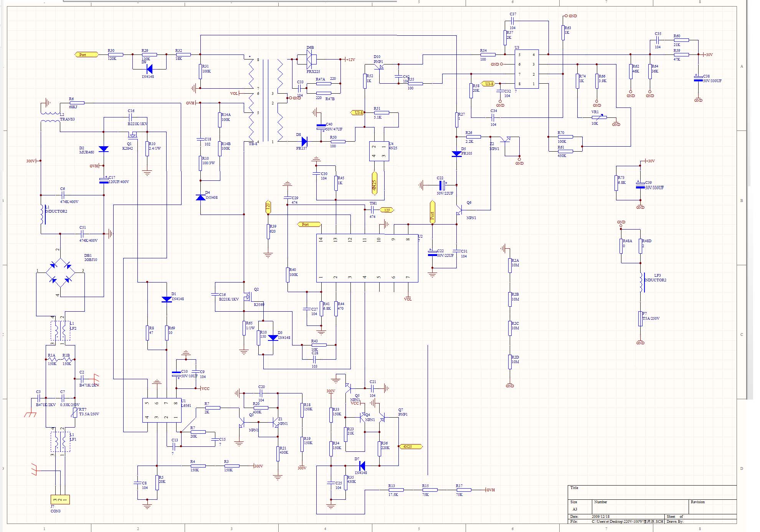The image size is (760, 532).
Task: Select the U2 fourteen-pin IC body
Action: (x=367, y=258)
